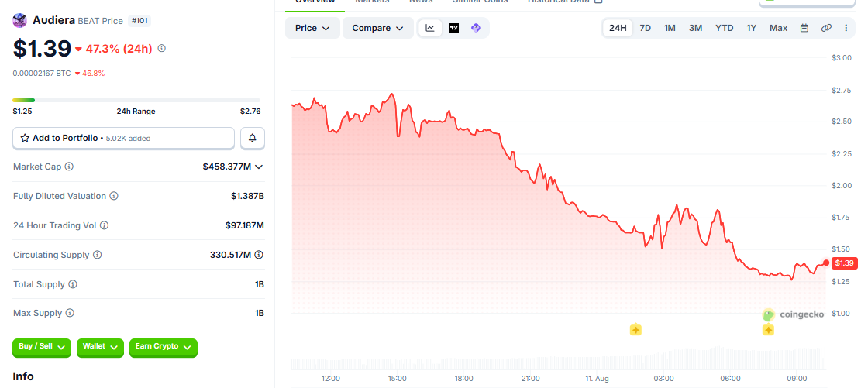Select the 1M time range
This screenshot has height=388, width=868.
(x=670, y=28)
